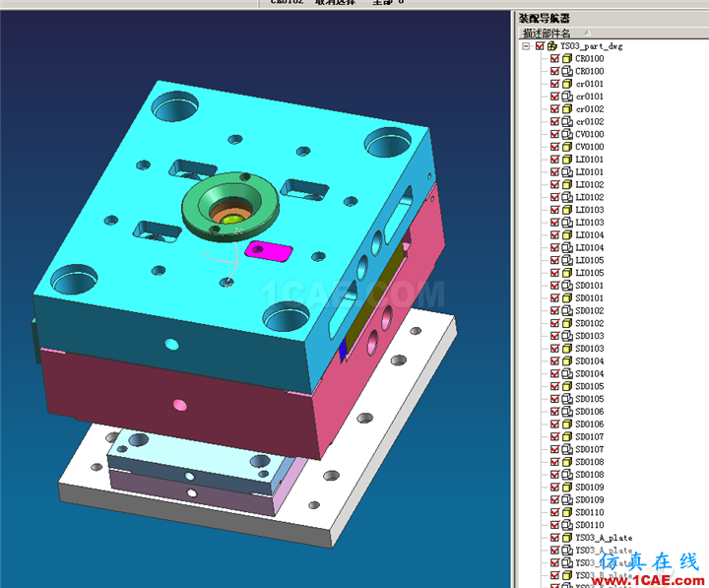Viewport: 709px width, 588px height.
Task: Toggle checkbox of solid-icon SD0105 row
Action: [x=554, y=386]
